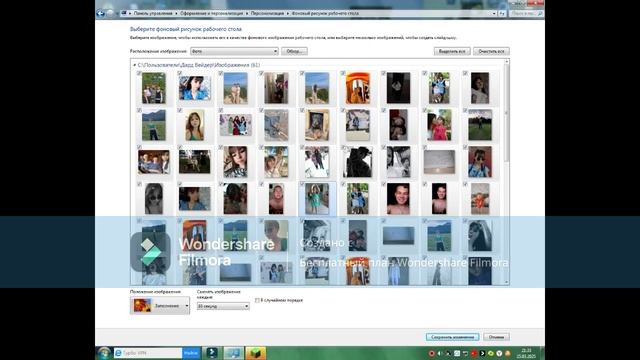Expand breadcrumb arrow after Персонализация

coord(288,13)
